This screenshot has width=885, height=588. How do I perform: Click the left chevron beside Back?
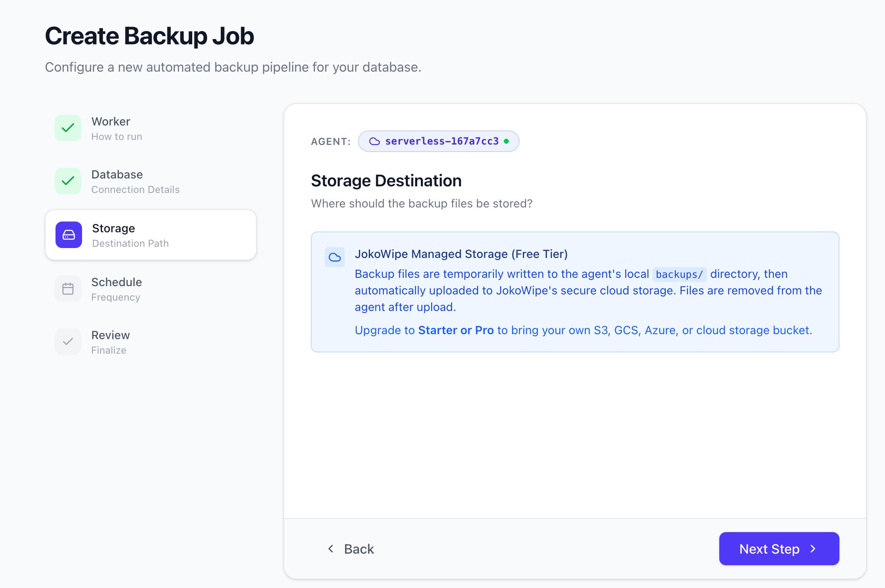click(x=331, y=549)
